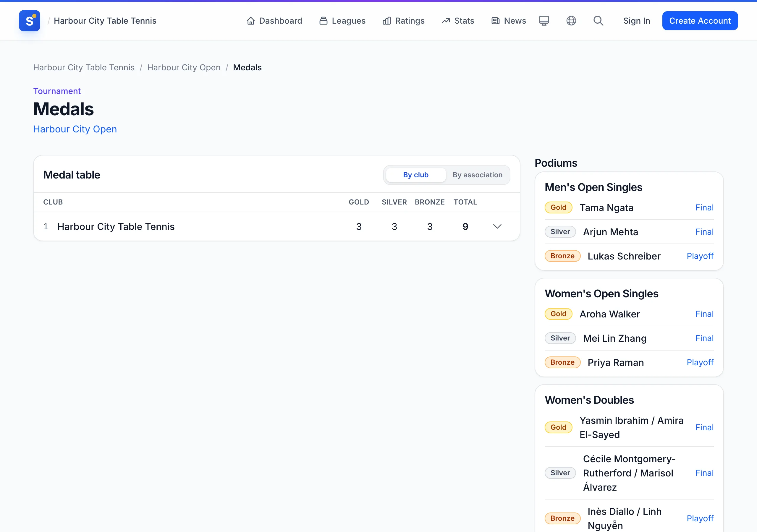Open the Leagues nav item
Image resolution: width=757 pixels, height=532 pixels.
click(342, 21)
